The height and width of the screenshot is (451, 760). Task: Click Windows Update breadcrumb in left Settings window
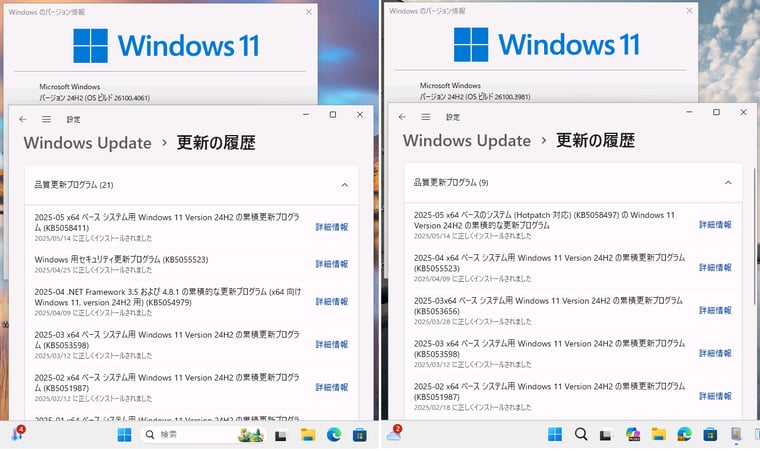[88, 143]
